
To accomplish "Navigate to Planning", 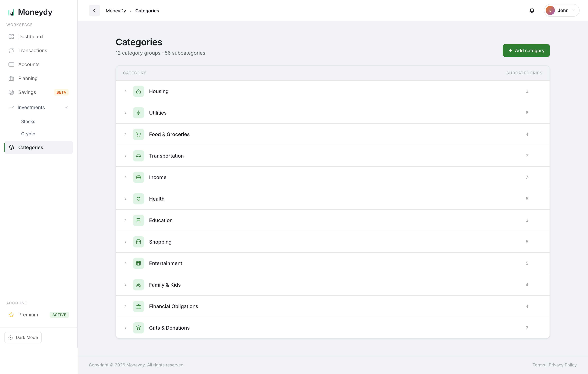I will pos(39,78).
